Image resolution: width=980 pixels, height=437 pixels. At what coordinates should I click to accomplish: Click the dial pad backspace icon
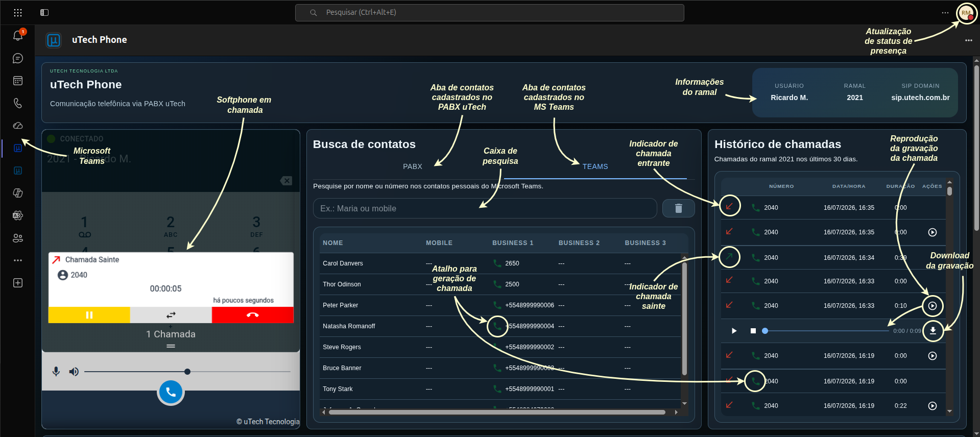(286, 181)
